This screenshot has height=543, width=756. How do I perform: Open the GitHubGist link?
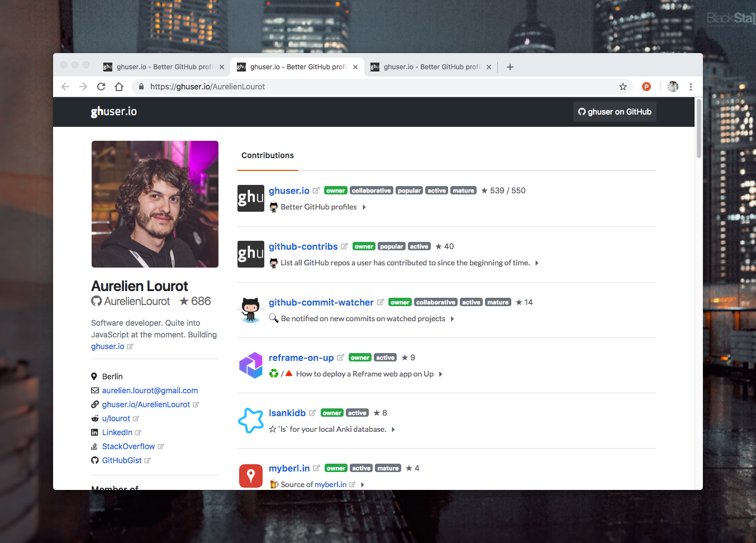(x=122, y=460)
